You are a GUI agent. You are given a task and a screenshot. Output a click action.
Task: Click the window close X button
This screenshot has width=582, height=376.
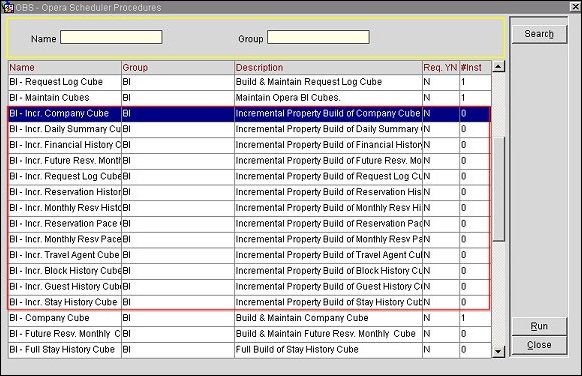pyautogui.click(x=575, y=7)
